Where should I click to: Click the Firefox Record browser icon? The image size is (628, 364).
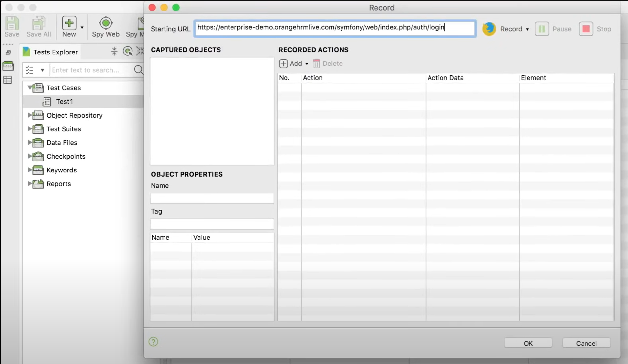click(489, 29)
